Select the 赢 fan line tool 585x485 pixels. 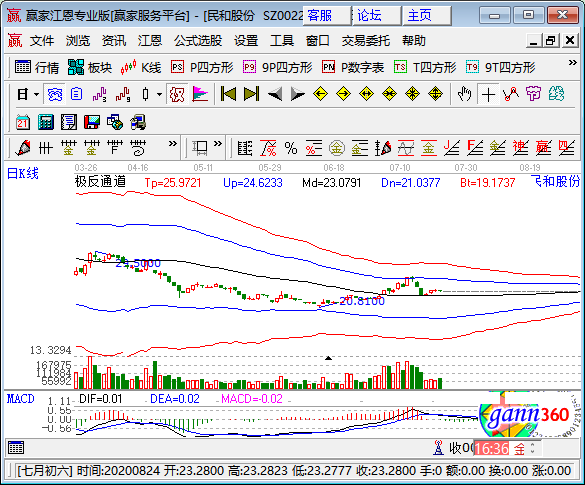tap(544, 148)
